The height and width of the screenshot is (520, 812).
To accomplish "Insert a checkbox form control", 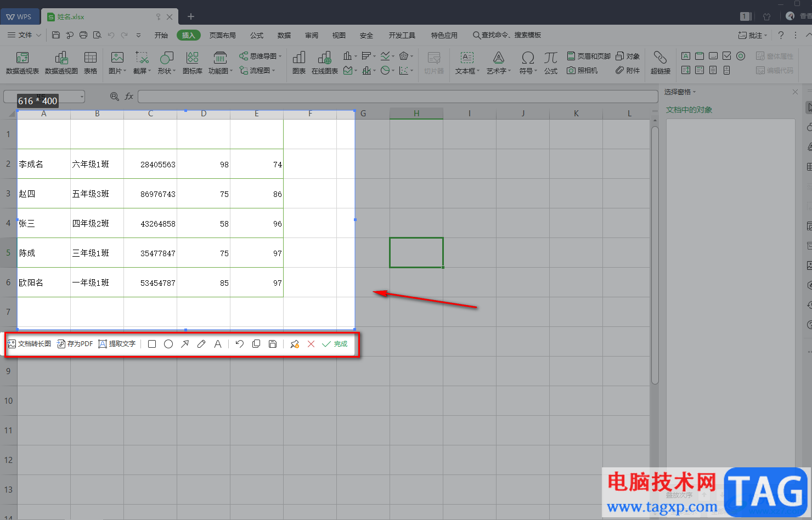I will click(727, 56).
